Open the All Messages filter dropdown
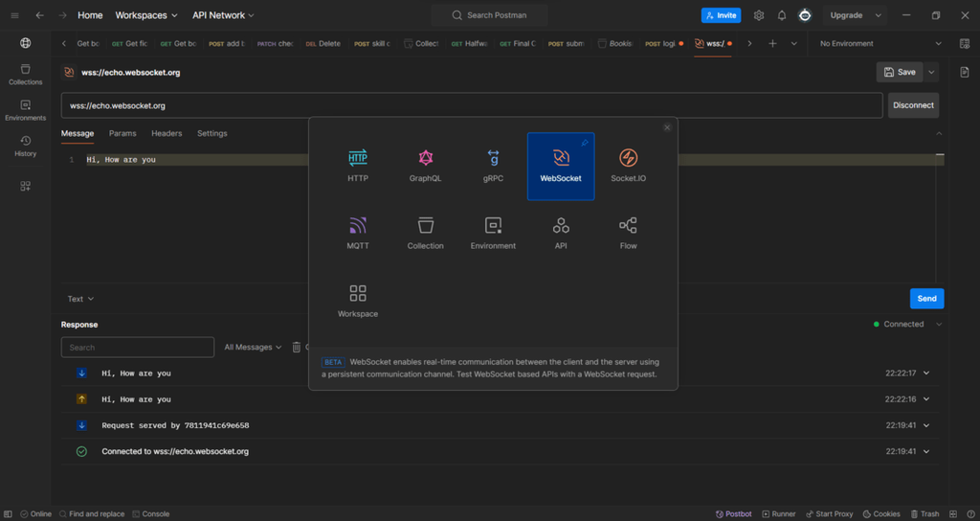 (253, 347)
